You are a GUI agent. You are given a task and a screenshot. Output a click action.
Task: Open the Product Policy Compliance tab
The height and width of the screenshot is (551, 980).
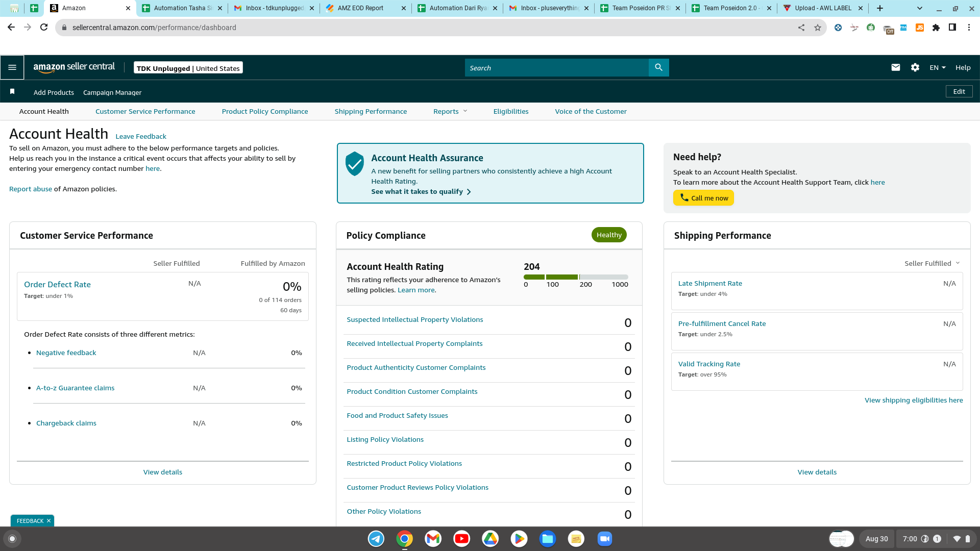[x=265, y=111]
